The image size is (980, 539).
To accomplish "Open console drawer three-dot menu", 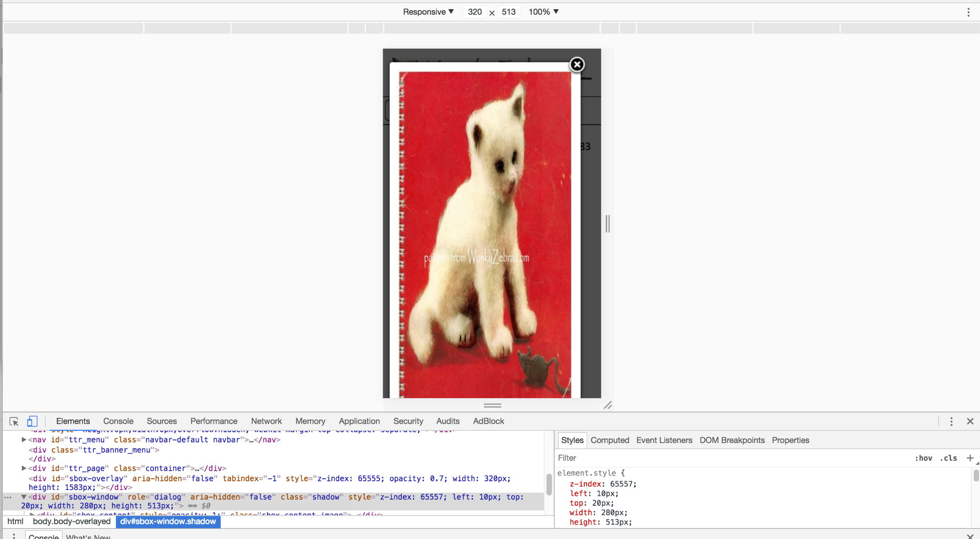I will click(14, 536).
